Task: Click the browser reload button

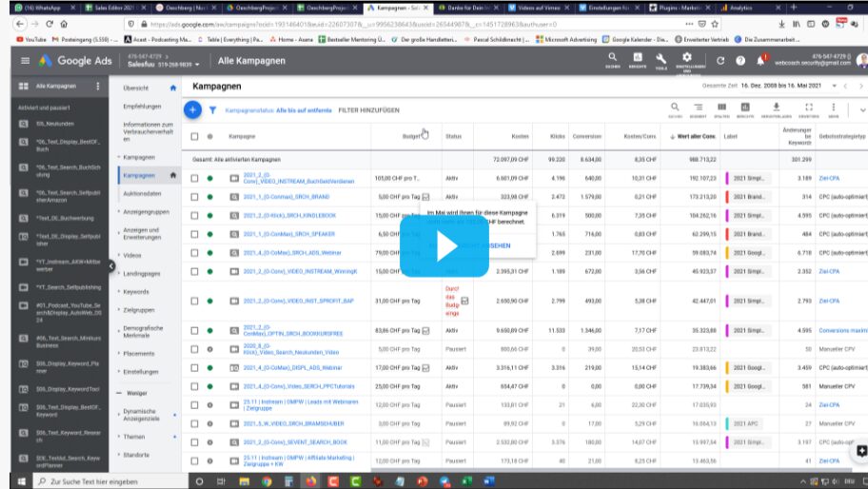Action: click(49, 25)
